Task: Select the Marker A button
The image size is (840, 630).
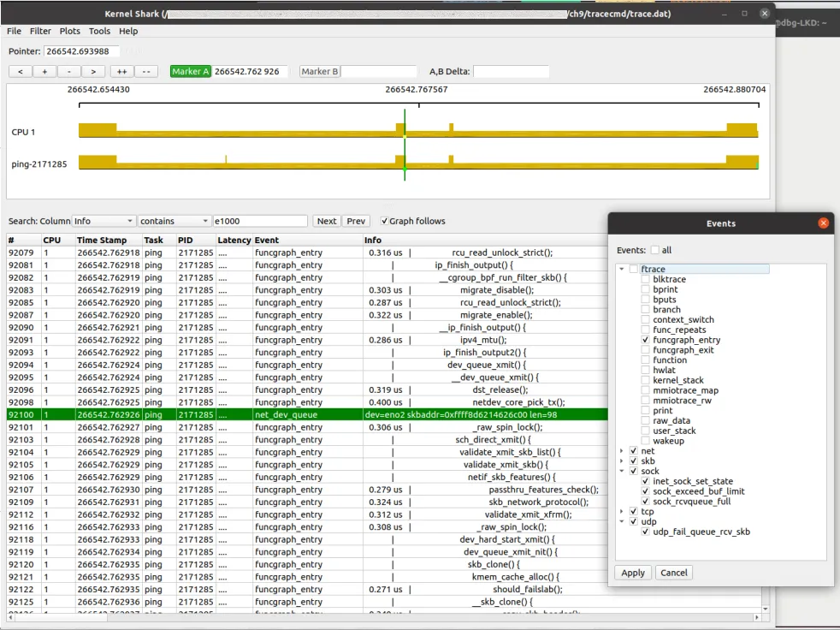Action: point(190,71)
